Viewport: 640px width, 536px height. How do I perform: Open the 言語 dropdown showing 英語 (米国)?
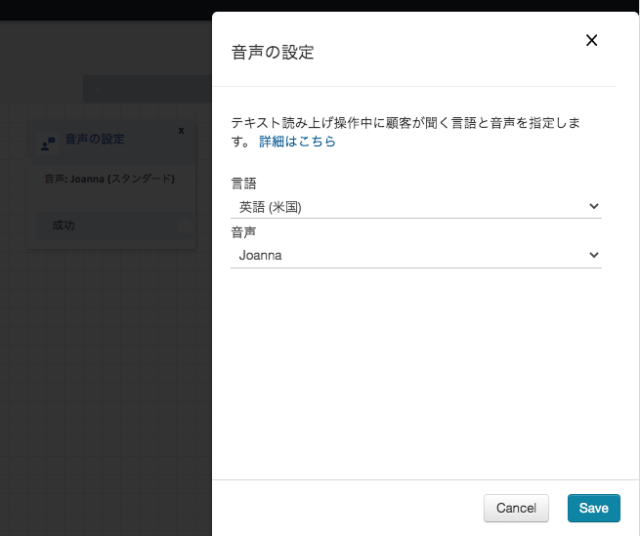(416, 207)
